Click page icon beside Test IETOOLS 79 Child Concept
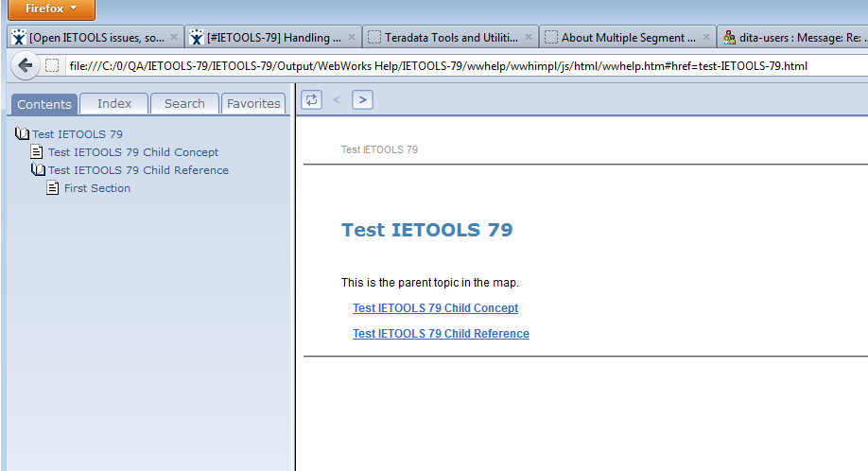868x471 pixels. 38,152
